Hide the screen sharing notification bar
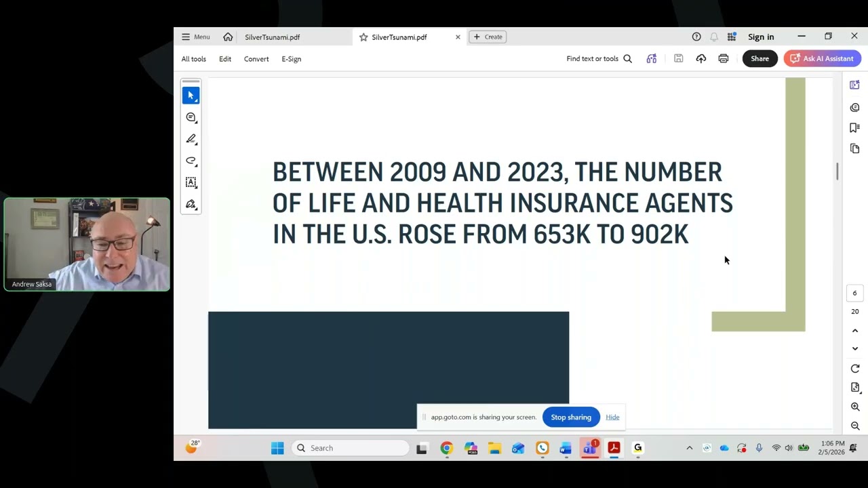This screenshot has height=488, width=868. click(612, 417)
